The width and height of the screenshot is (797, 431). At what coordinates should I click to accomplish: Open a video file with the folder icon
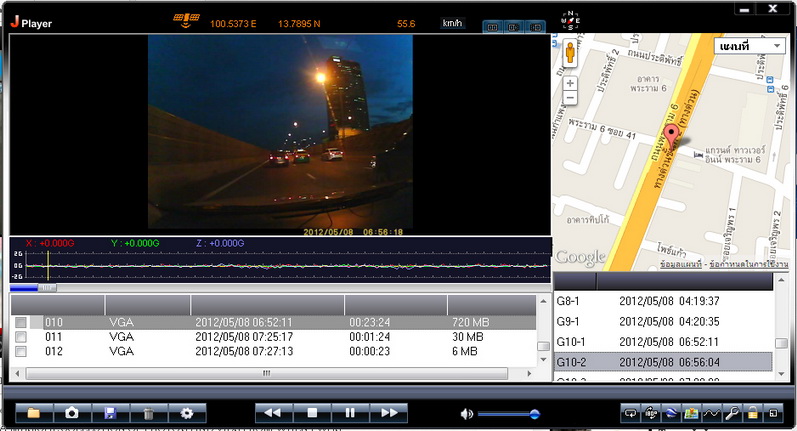pyautogui.click(x=33, y=412)
